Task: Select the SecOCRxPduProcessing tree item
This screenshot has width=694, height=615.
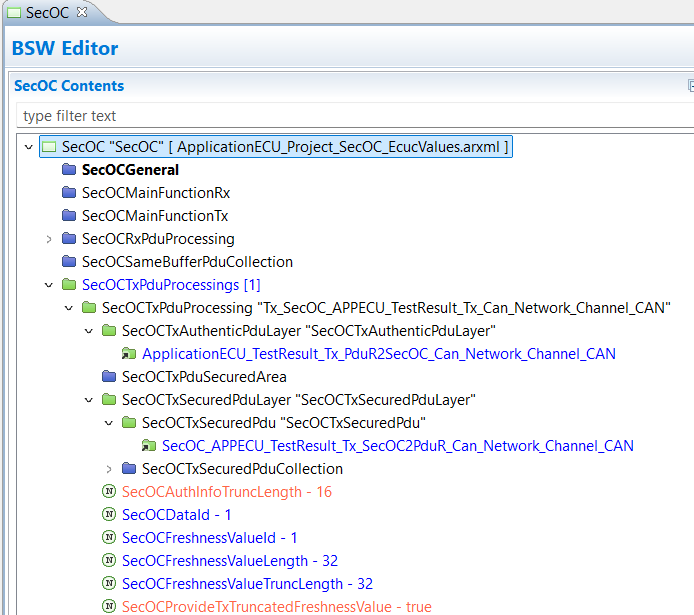Action: (158, 239)
